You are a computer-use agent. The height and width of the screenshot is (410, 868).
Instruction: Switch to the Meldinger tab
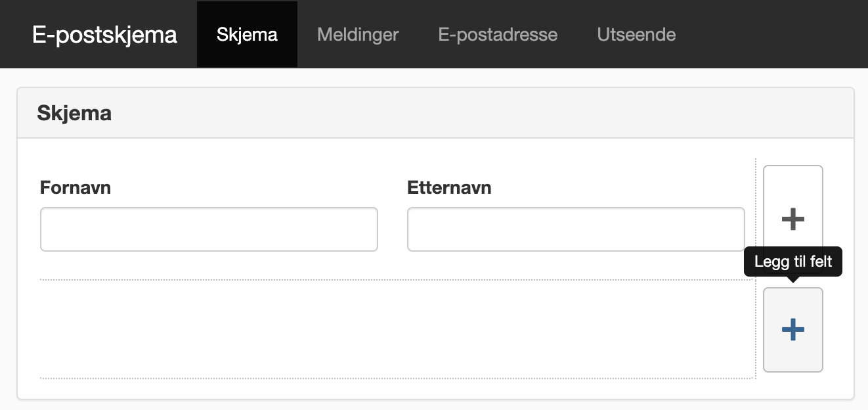coord(358,34)
